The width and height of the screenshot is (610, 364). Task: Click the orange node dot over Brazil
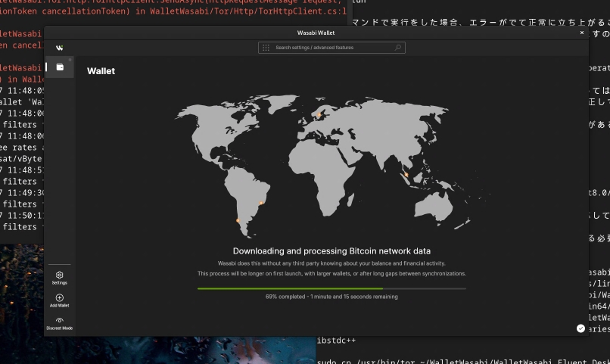pyautogui.click(x=261, y=203)
